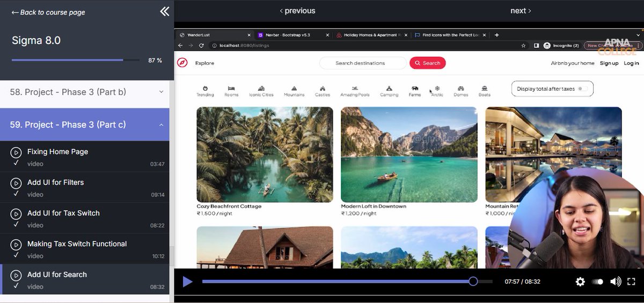Screen dimensions: 644x303
Task: Expand section 58 Project Phase 3 Part b
Action: point(85,92)
